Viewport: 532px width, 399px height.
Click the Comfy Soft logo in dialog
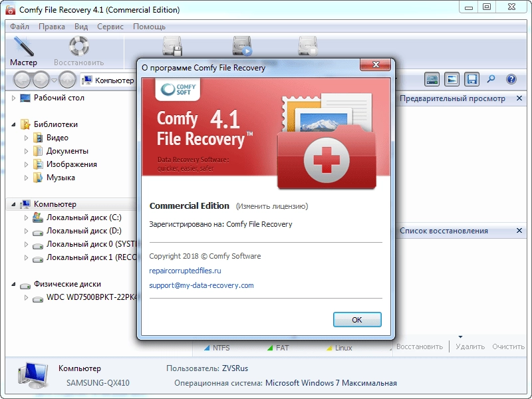click(178, 90)
